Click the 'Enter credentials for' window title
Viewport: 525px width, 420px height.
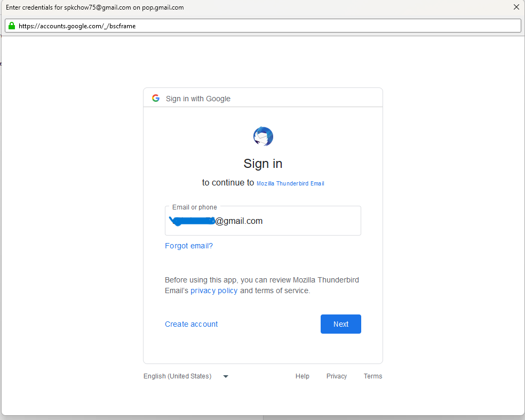(x=95, y=7)
